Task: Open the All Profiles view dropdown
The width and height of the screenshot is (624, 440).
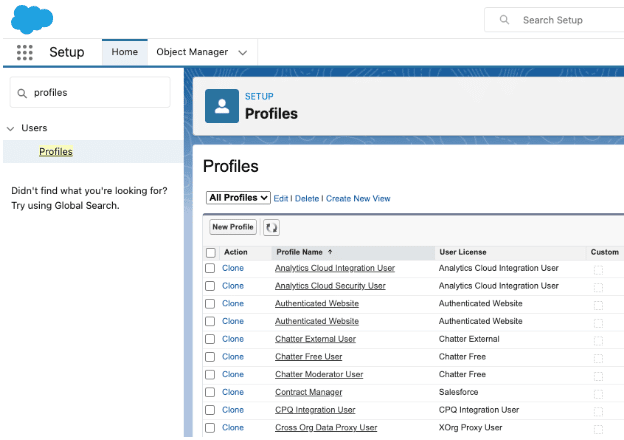Action: [x=238, y=198]
